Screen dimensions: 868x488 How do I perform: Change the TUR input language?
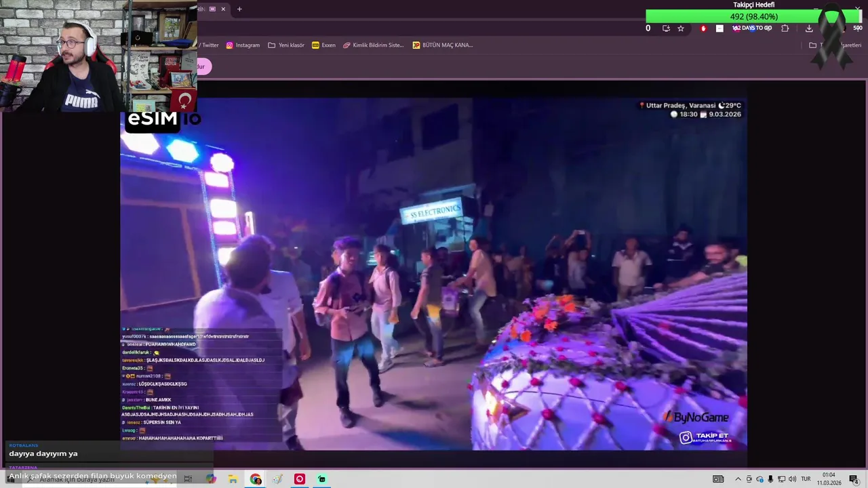click(x=806, y=479)
